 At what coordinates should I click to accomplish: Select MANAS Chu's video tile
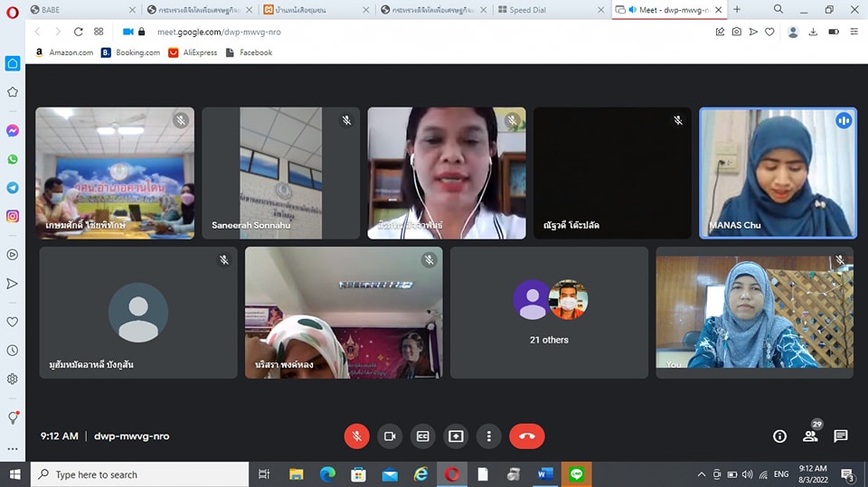pyautogui.click(x=778, y=173)
